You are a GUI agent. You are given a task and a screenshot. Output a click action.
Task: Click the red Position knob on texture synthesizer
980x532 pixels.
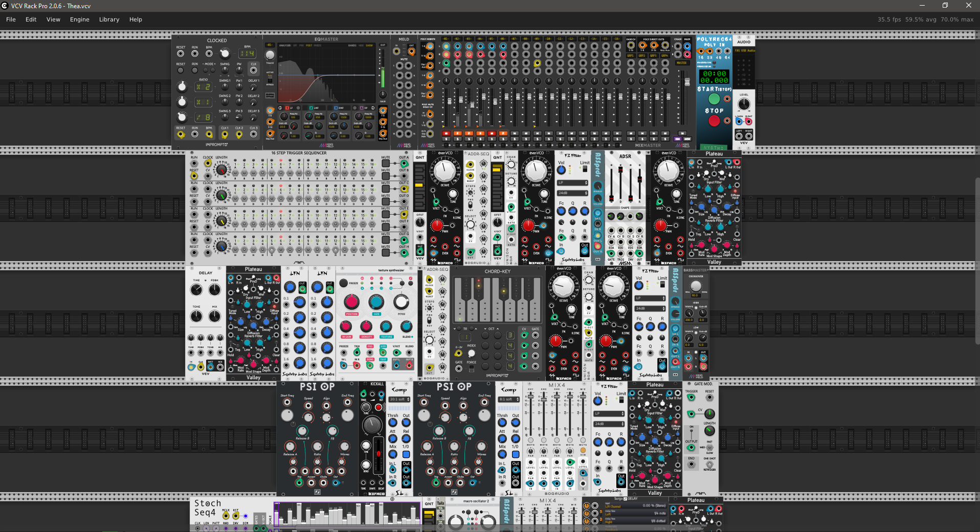tap(351, 302)
